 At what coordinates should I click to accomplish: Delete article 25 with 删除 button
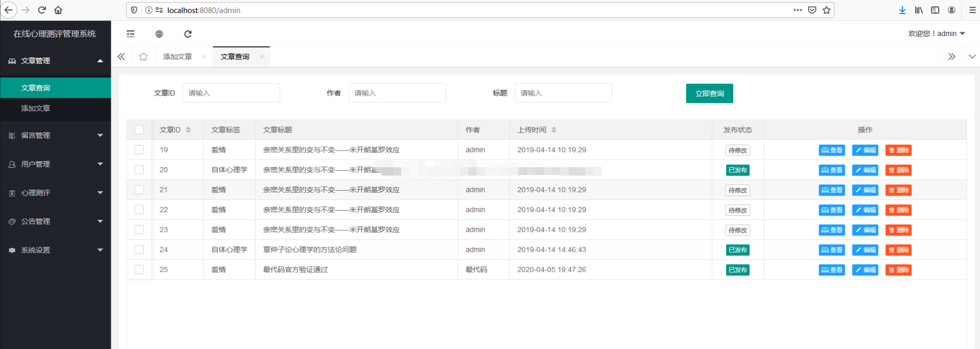[898, 270]
